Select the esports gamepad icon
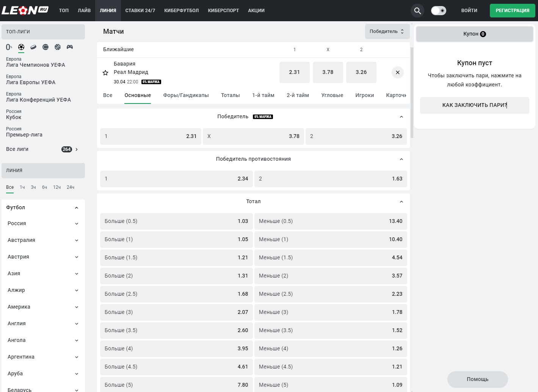538x392 pixels. tap(70, 47)
